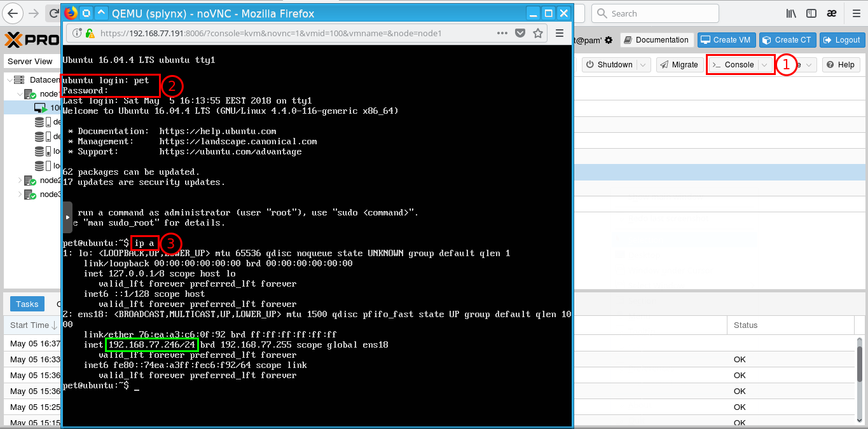Toggle sidebars icon in main Firefox toolbar

coord(811,13)
